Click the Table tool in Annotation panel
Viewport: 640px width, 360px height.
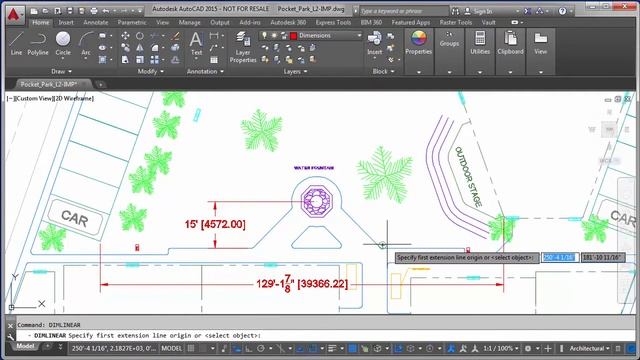(214, 60)
